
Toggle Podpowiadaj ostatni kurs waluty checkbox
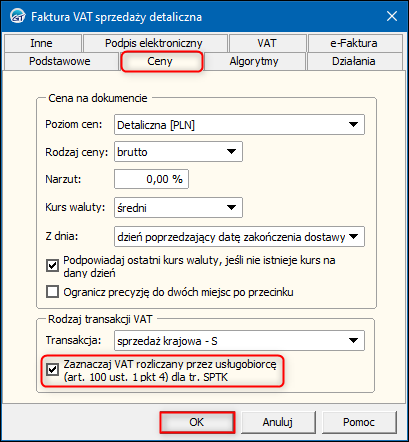(x=52, y=266)
